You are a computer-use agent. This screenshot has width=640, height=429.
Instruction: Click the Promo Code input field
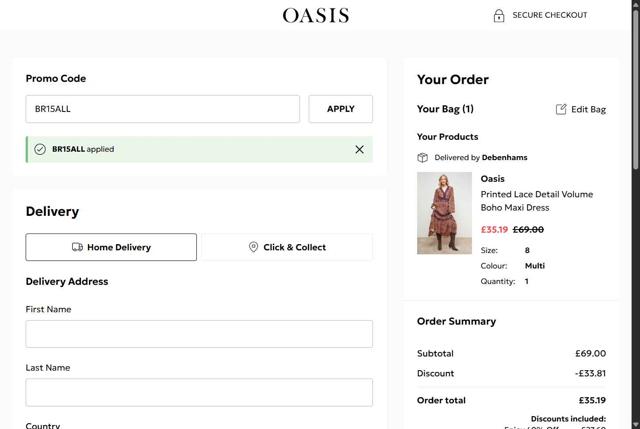(163, 109)
